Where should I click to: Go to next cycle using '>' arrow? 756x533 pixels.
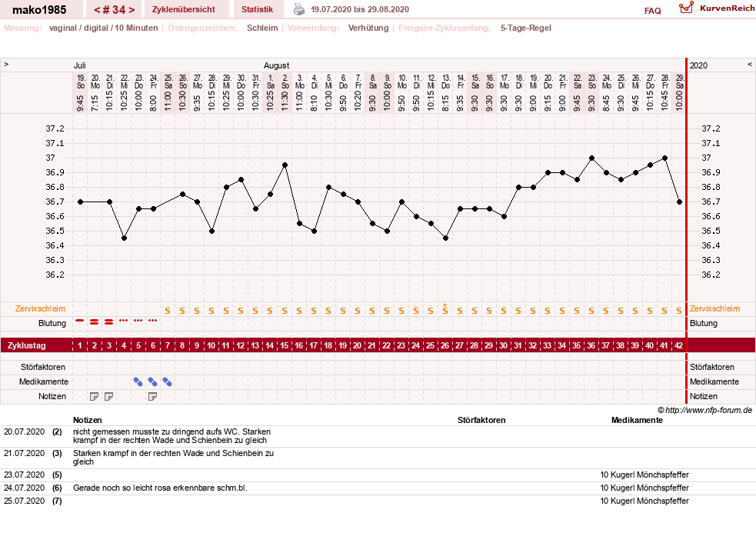click(132, 10)
